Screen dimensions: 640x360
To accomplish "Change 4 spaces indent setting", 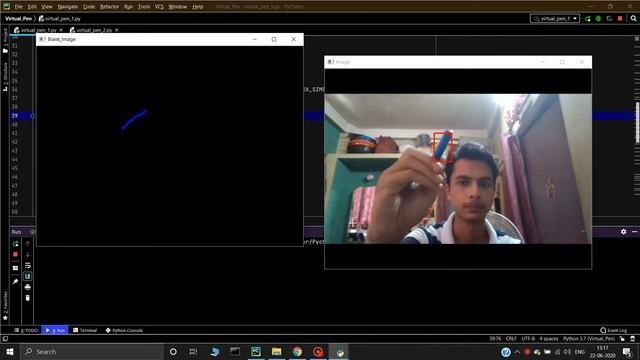I will coord(549,339).
